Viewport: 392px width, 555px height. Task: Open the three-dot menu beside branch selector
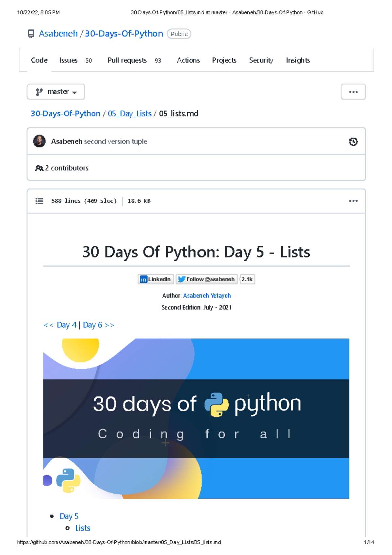click(353, 92)
